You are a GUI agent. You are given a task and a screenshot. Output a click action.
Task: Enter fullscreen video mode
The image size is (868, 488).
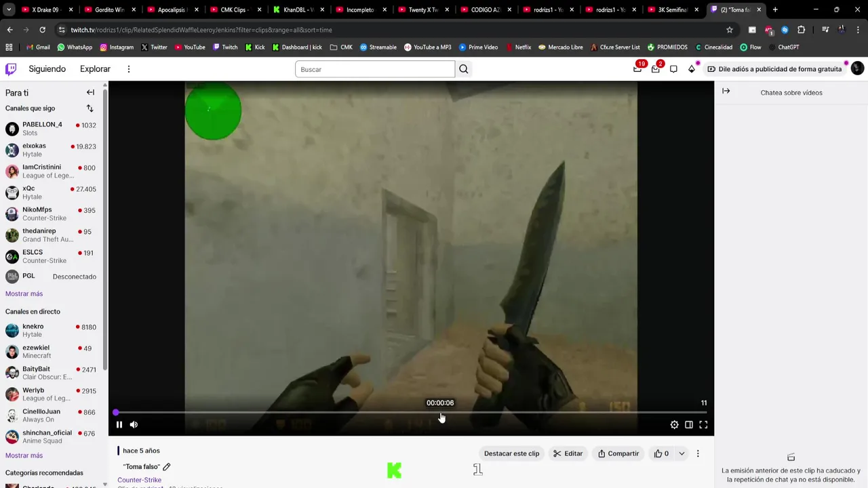[703, 425]
